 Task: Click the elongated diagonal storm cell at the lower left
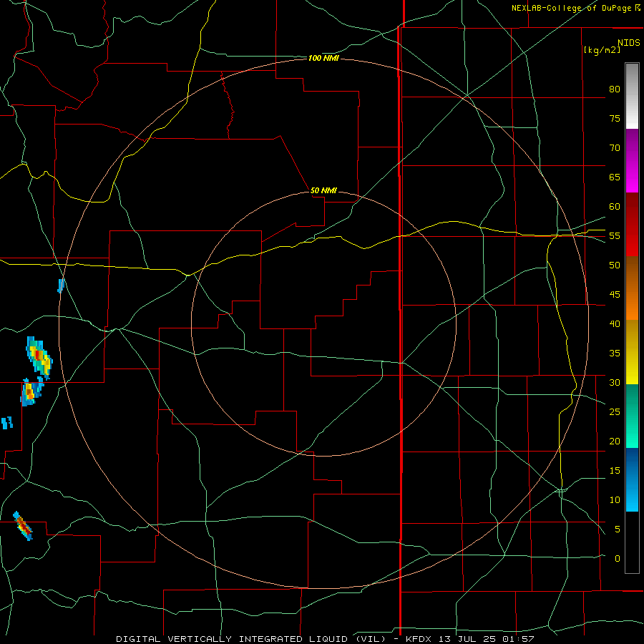click(x=23, y=526)
